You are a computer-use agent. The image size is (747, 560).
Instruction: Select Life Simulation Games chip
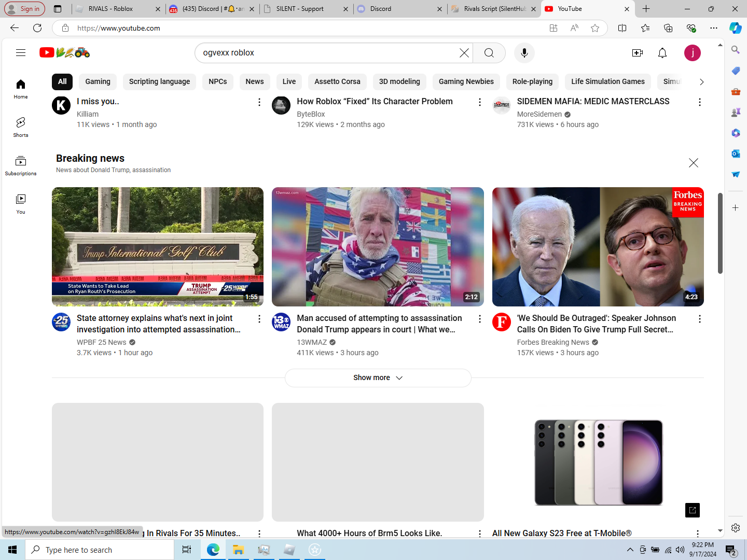coord(608,81)
